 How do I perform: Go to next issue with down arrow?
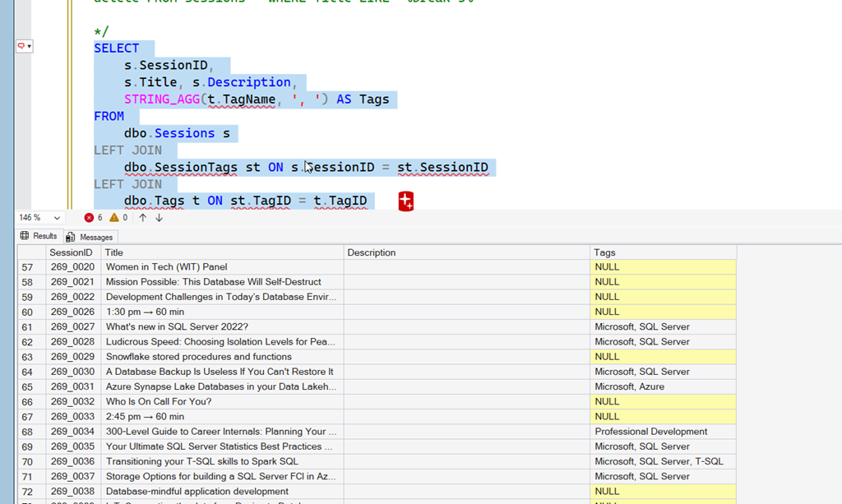(159, 218)
